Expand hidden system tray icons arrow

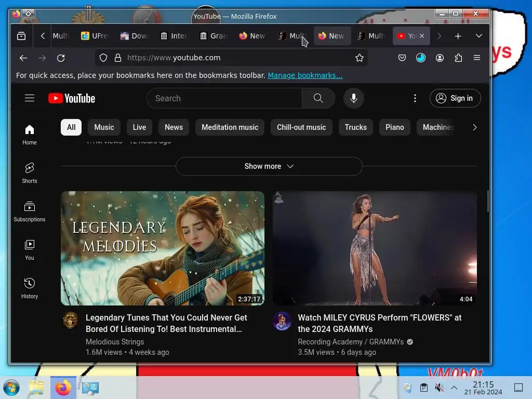pyautogui.click(x=454, y=388)
